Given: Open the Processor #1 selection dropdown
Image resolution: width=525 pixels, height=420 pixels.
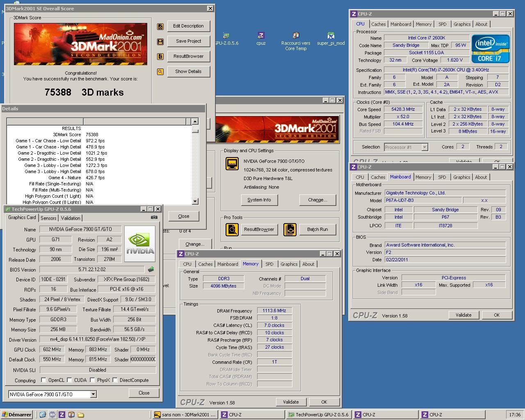Looking at the screenshot, I should click(425, 147).
